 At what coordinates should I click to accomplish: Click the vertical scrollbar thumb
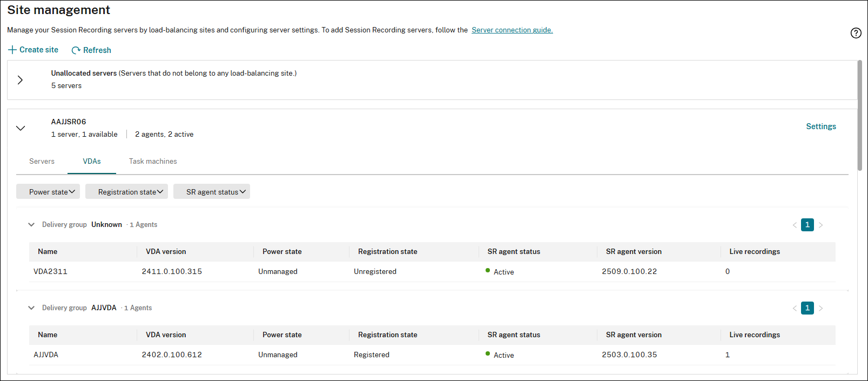(860, 115)
